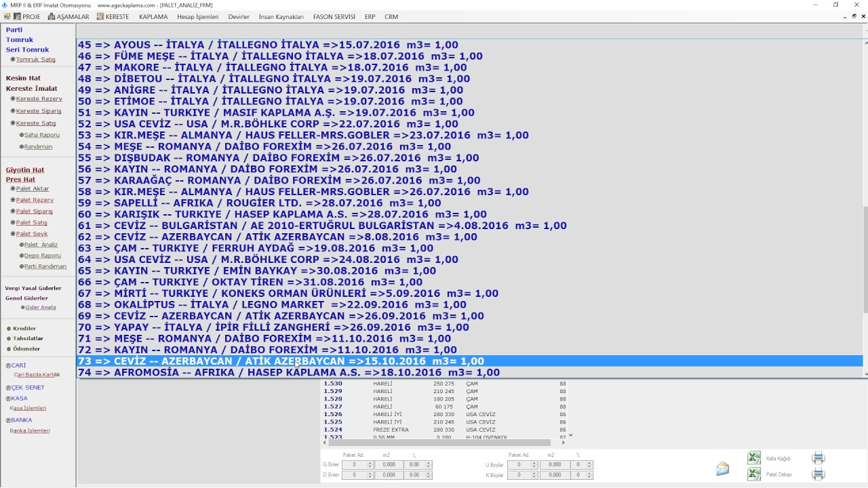Screen dimensions: 868x488
Task: Open Palet Aktar in the sidebar
Action: [33, 189]
